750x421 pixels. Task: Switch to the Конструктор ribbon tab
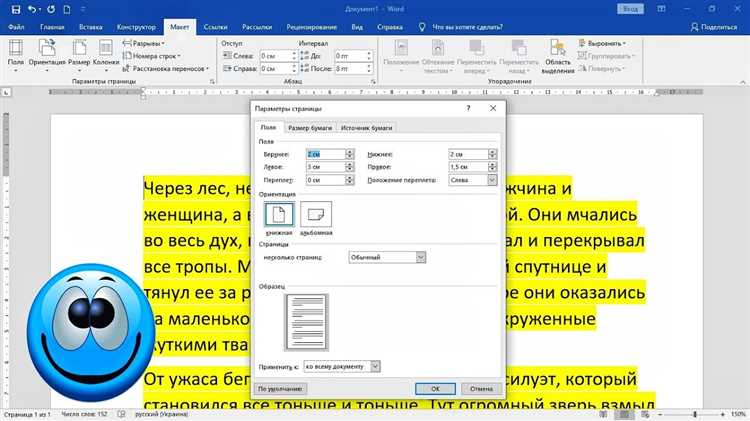pos(136,27)
